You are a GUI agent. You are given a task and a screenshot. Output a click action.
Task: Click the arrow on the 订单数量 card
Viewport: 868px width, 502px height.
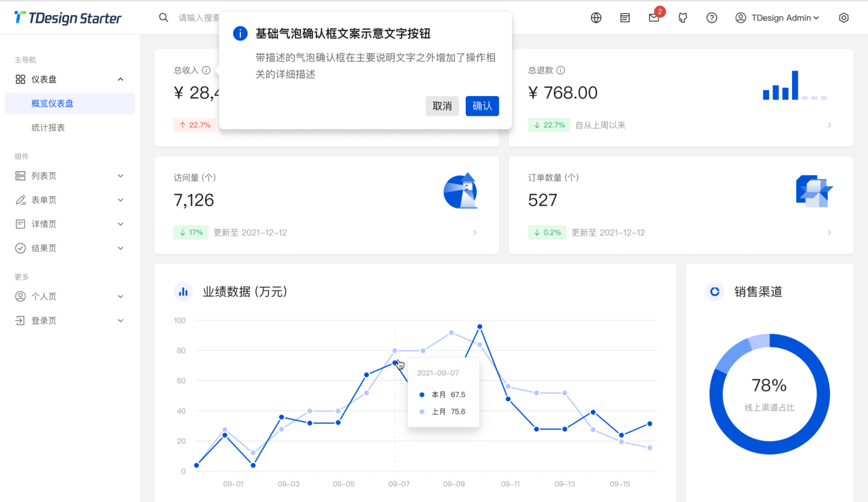pos(829,232)
